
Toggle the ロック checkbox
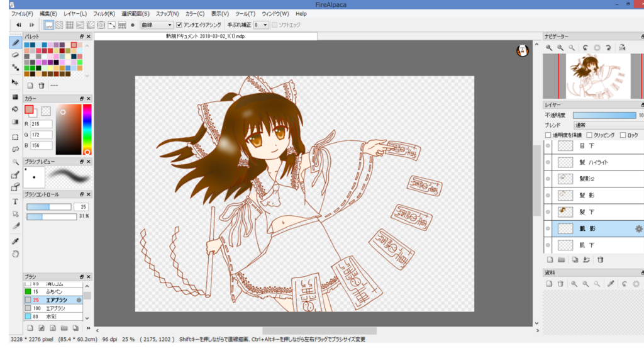pos(623,135)
